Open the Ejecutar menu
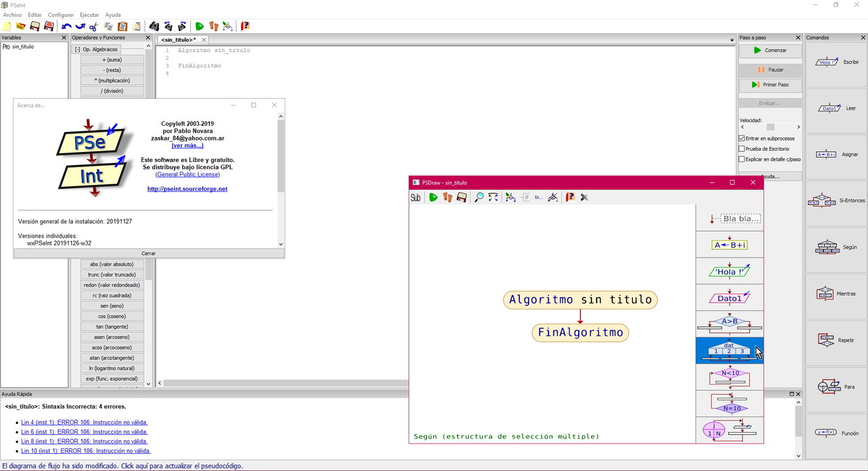 point(89,15)
